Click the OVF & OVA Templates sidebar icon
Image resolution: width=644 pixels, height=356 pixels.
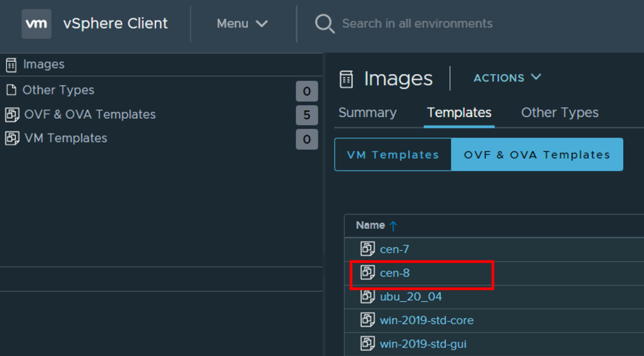[12, 114]
